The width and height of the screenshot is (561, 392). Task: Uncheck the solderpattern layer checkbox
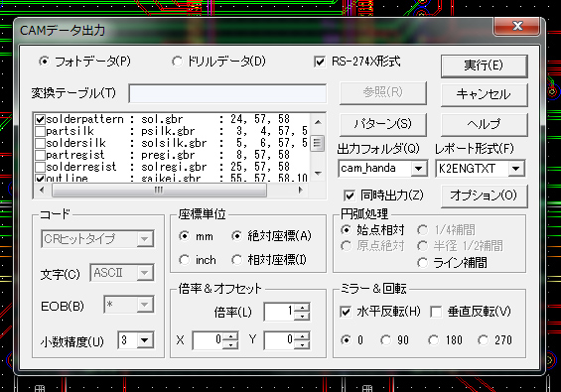(x=40, y=119)
